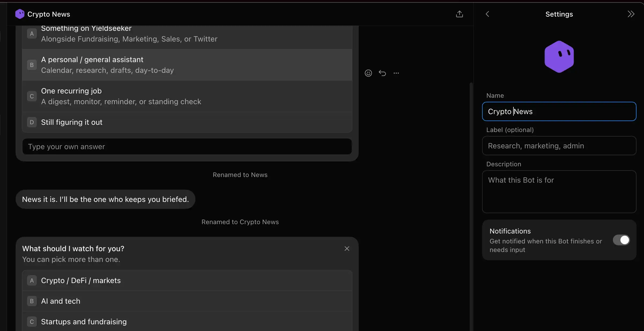Click the Name field containing Crypto News
The width and height of the screenshot is (644, 331).
pyautogui.click(x=559, y=111)
